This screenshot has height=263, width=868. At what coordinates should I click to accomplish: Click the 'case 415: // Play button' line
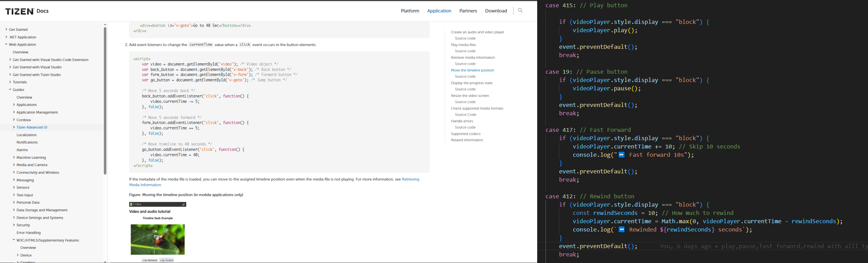(x=586, y=6)
